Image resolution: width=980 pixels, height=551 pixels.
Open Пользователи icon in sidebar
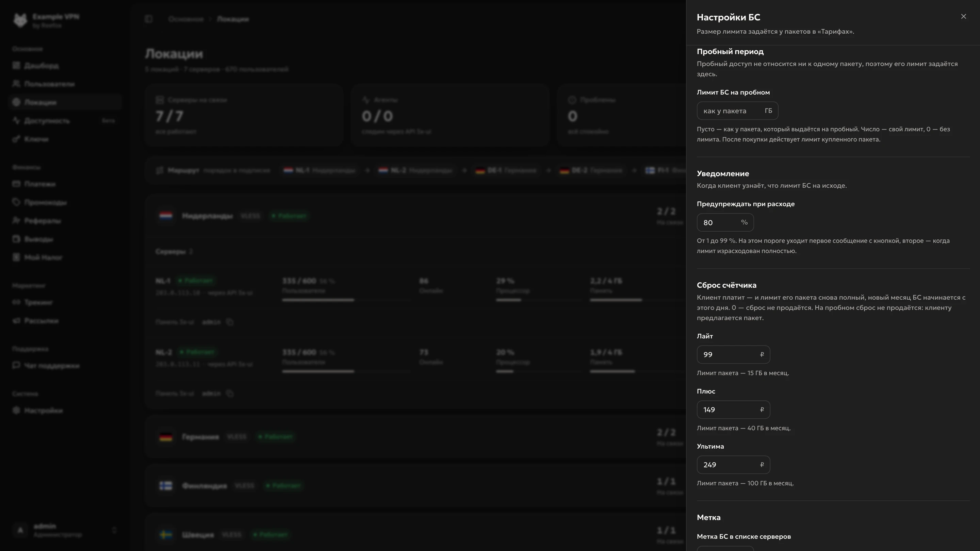(x=16, y=84)
